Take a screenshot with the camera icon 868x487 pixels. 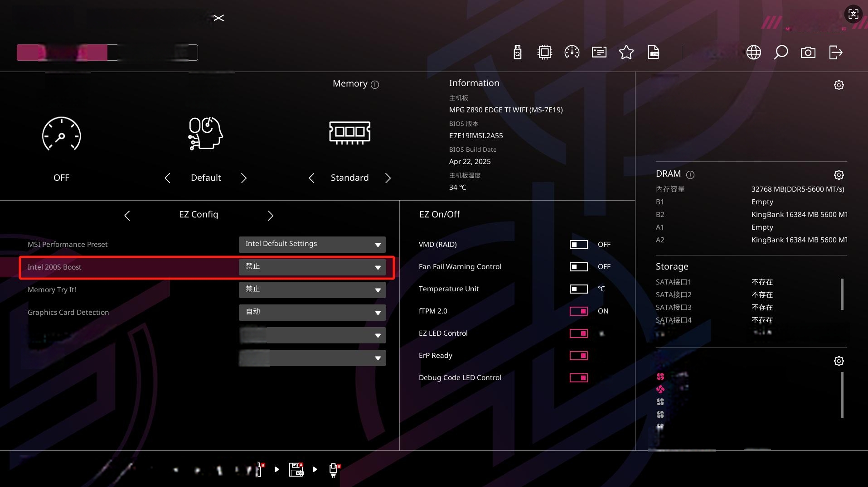pos(808,53)
